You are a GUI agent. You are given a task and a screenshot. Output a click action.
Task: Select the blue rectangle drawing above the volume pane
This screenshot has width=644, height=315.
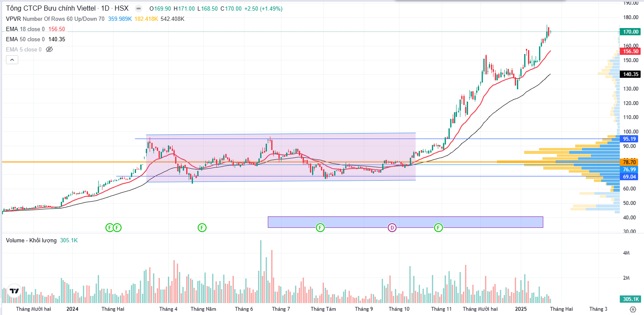(x=405, y=222)
